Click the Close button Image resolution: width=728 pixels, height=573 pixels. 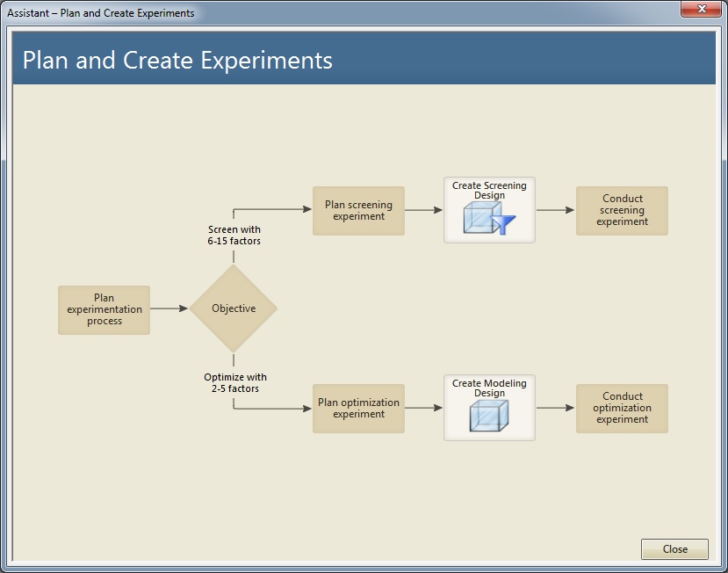674,549
